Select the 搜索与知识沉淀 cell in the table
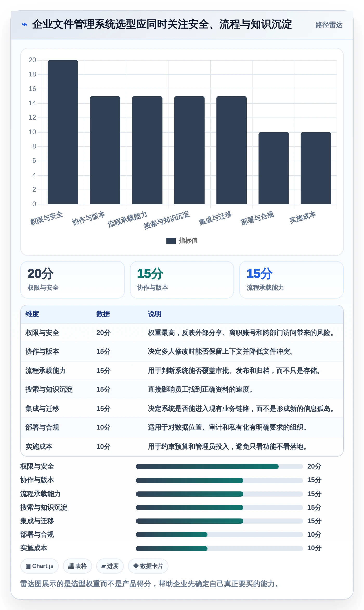364x610 pixels. click(49, 390)
